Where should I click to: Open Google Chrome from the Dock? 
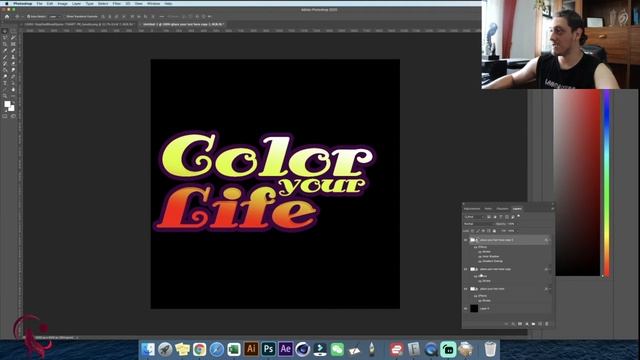199,349
